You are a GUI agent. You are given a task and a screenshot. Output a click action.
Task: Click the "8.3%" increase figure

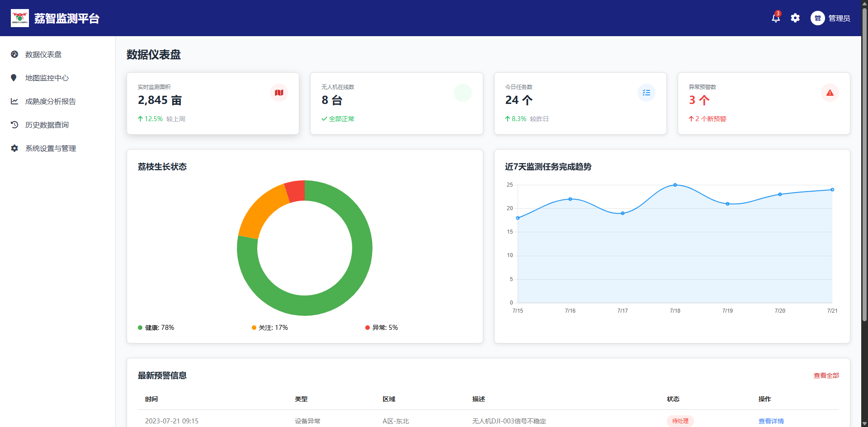coord(519,119)
